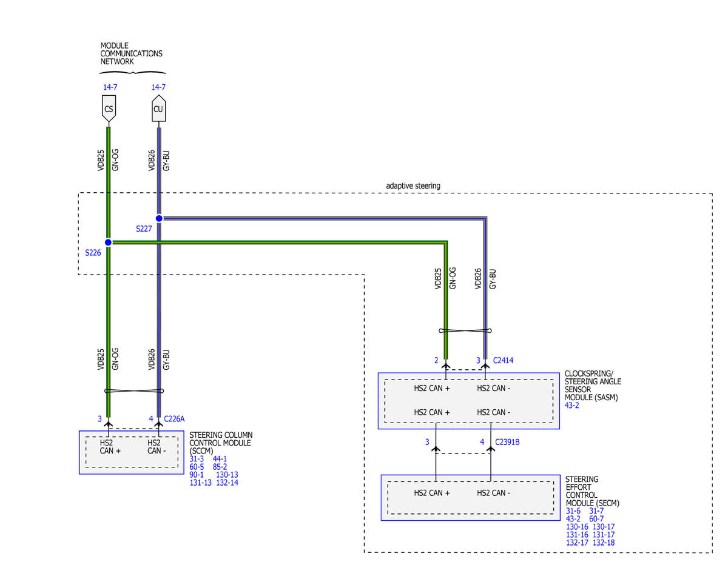Viewport: 728px width, 562px height.
Task: Open connector reference C2391B
Action: pyautogui.click(x=507, y=443)
